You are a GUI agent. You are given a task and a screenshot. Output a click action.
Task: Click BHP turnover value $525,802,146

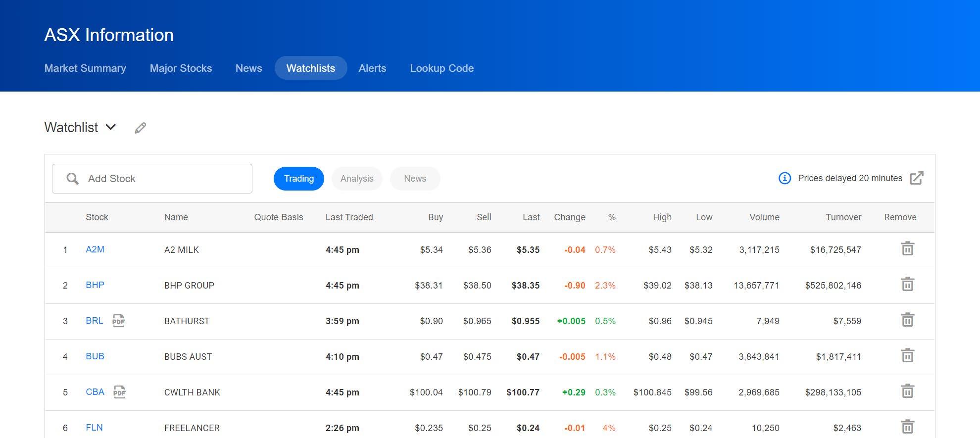coord(833,286)
